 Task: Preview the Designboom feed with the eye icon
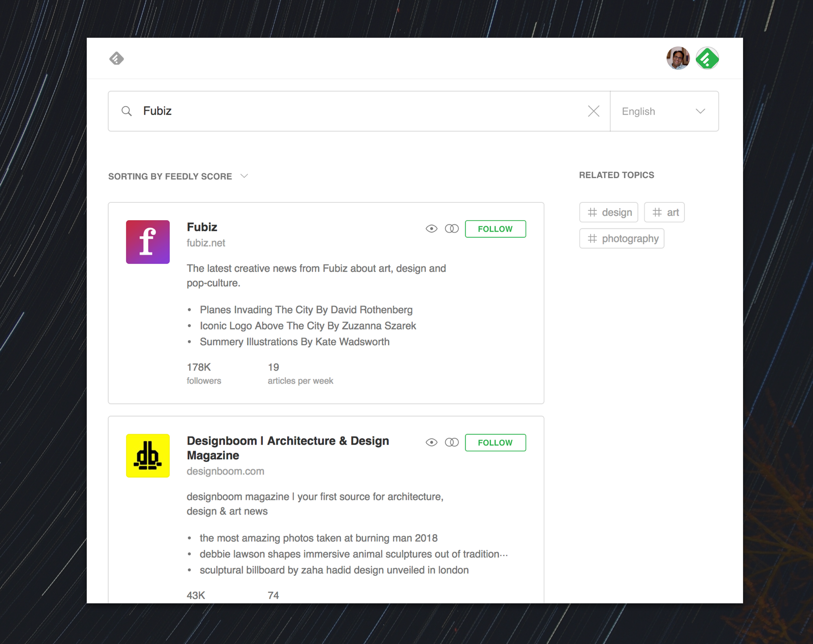point(431,442)
